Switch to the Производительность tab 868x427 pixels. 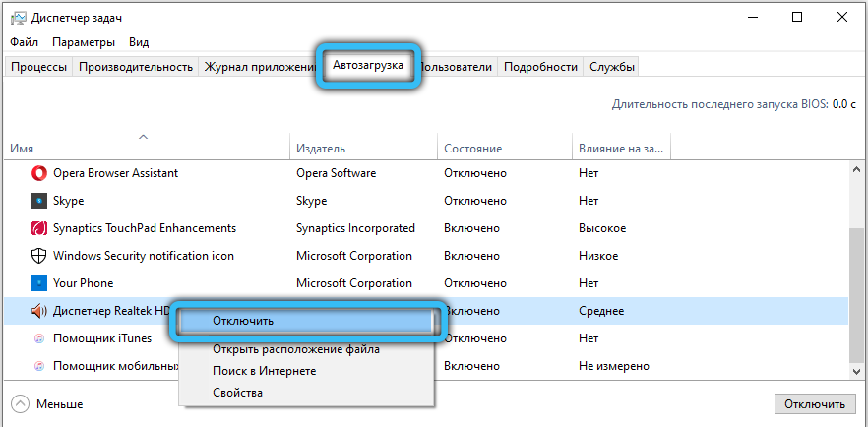(x=135, y=67)
